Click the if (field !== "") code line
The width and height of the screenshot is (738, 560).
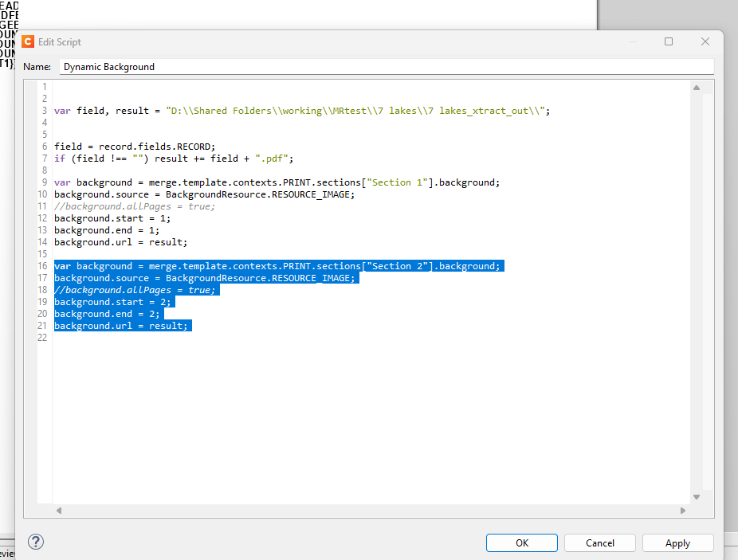[174, 159]
